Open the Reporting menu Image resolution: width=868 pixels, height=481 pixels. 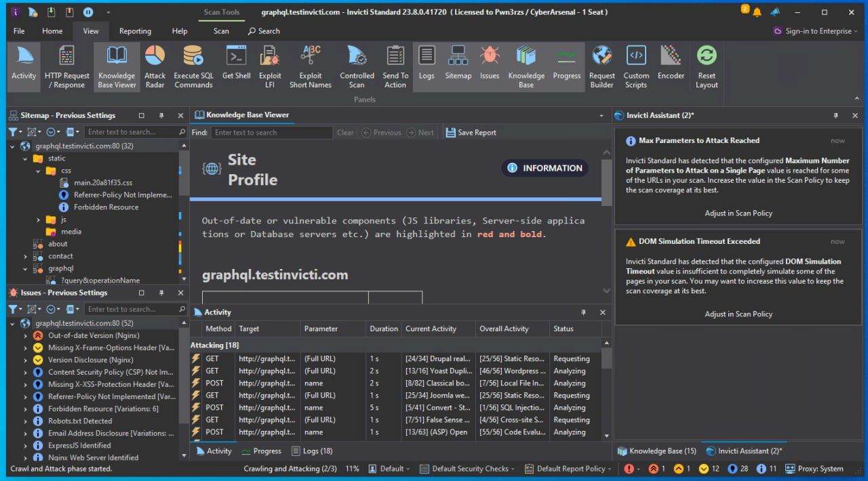pyautogui.click(x=135, y=31)
